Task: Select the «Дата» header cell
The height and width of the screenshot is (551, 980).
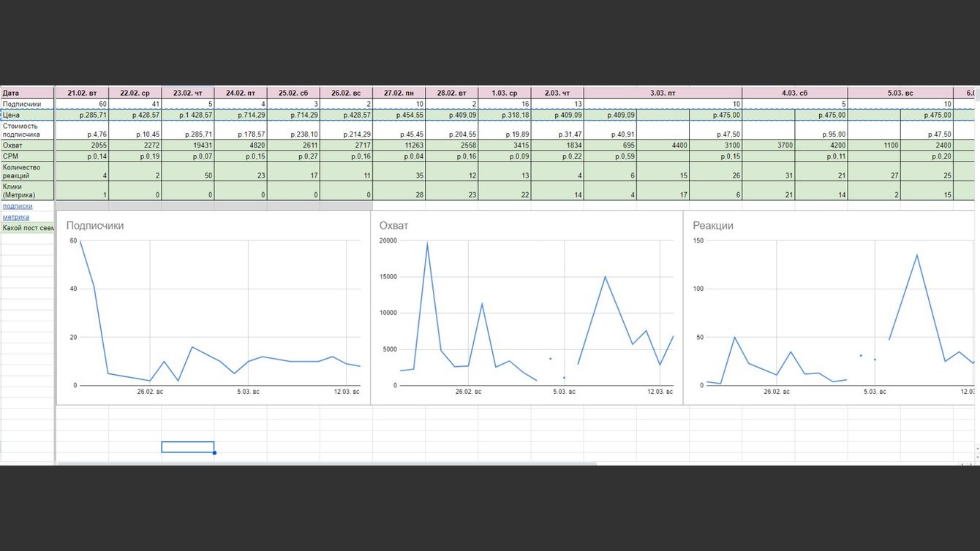Action: [28, 93]
